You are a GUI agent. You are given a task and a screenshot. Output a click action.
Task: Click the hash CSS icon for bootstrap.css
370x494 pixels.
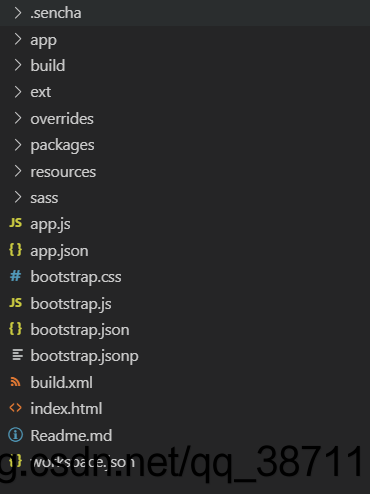(x=15, y=276)
